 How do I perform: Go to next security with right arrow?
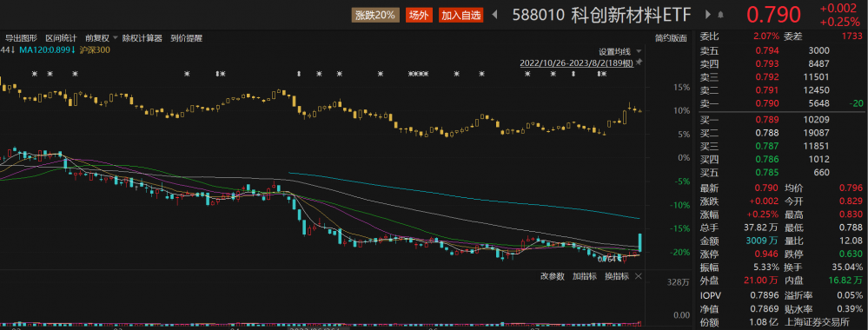(708, 15)
